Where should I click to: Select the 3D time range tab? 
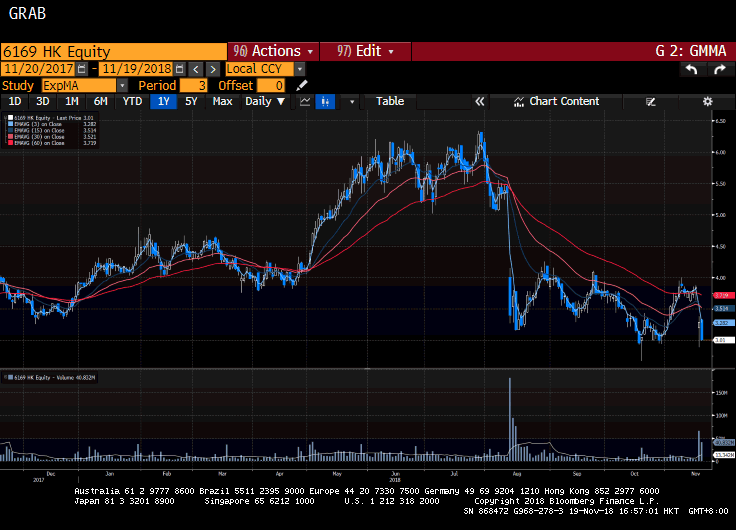[43, 101]
